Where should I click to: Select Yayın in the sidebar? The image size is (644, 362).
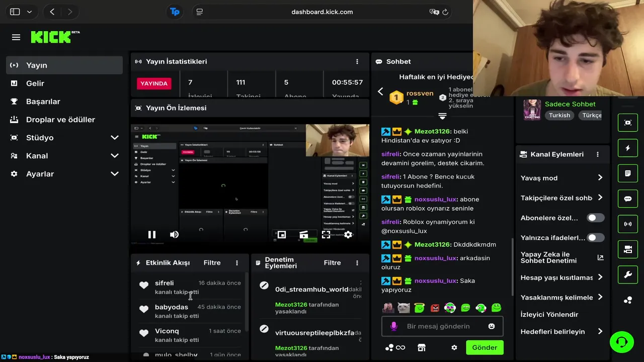click(x=64, y=65)
